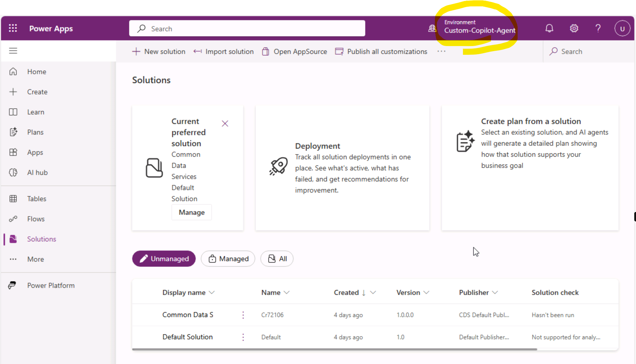Click the Manage button for preferred solution

click(x=191, y=212)
